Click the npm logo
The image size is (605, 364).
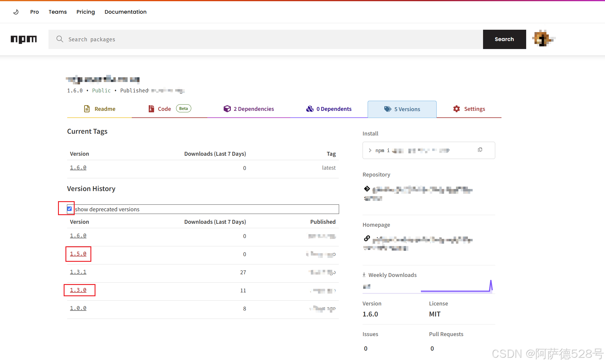(24, 39)
